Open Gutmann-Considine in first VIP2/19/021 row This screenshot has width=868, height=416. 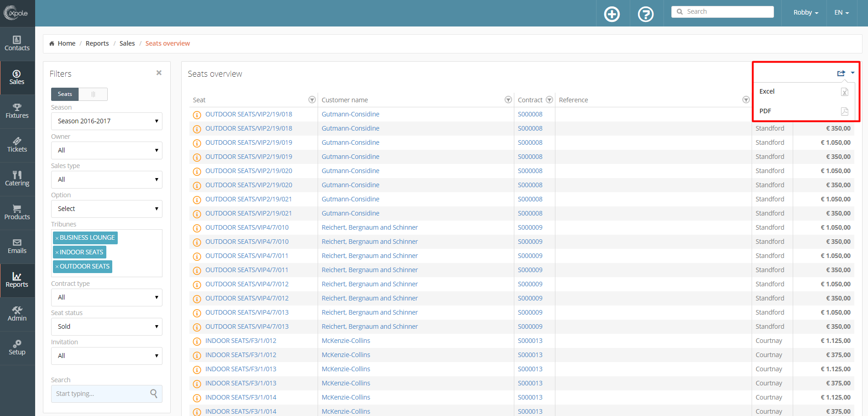[x=350, y=199]
